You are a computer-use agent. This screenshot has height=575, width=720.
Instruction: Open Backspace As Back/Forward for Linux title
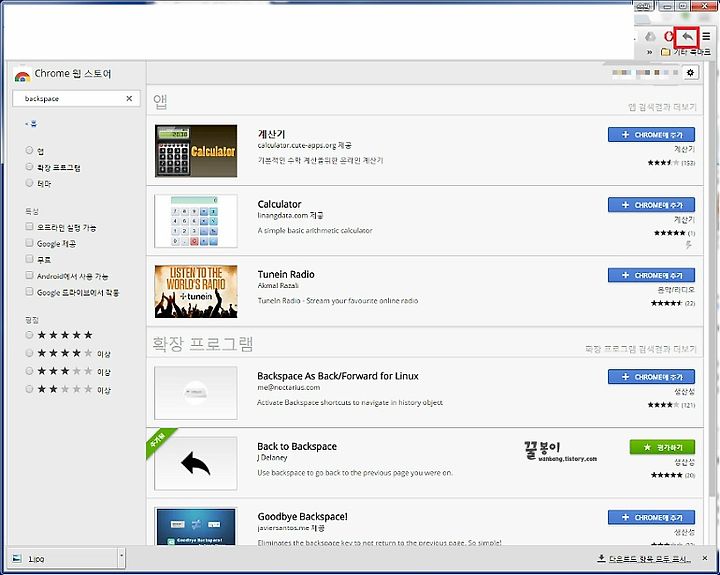point(338,376)
